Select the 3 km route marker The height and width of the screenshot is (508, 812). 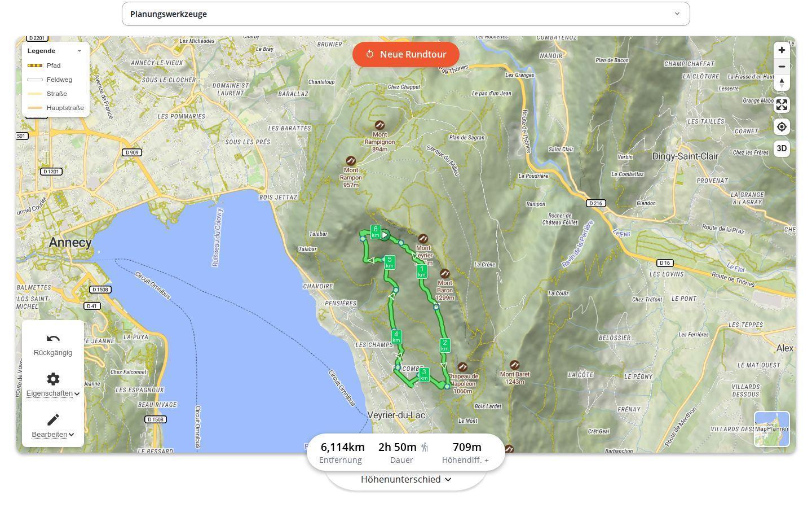424,375
